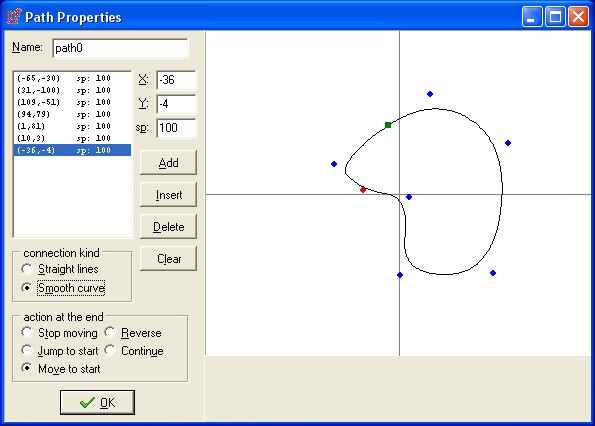Click the Path Properties title bar icon
The image size is (595, 426).
[x=14, y=17]
